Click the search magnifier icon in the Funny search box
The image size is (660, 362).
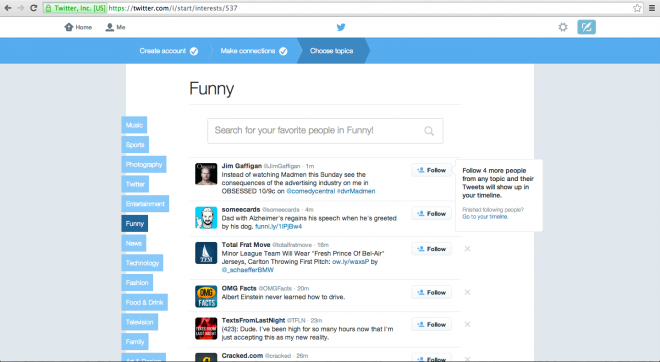click(x=429, y=131)
